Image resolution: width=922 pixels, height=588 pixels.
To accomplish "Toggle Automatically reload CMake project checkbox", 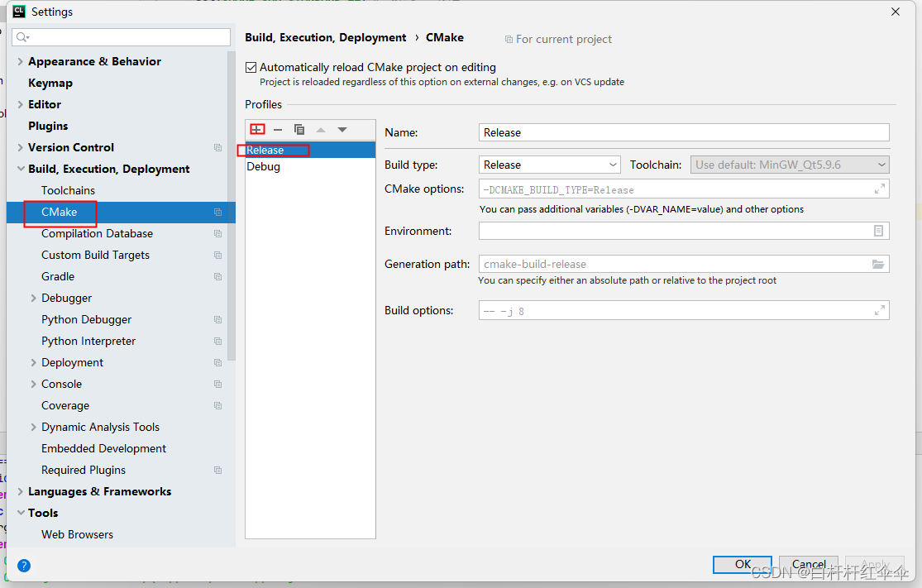I will [x=251, y=68].
